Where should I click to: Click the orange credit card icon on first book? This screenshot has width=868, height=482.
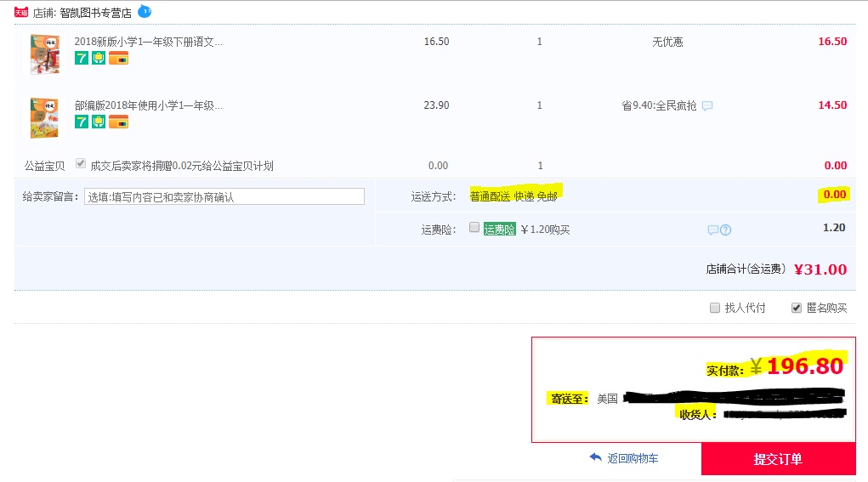118,58
